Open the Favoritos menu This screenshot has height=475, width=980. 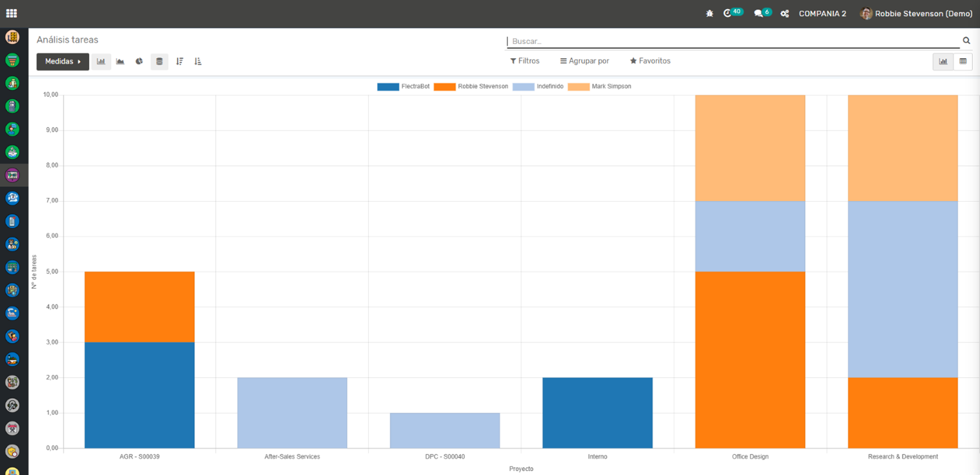650,61
